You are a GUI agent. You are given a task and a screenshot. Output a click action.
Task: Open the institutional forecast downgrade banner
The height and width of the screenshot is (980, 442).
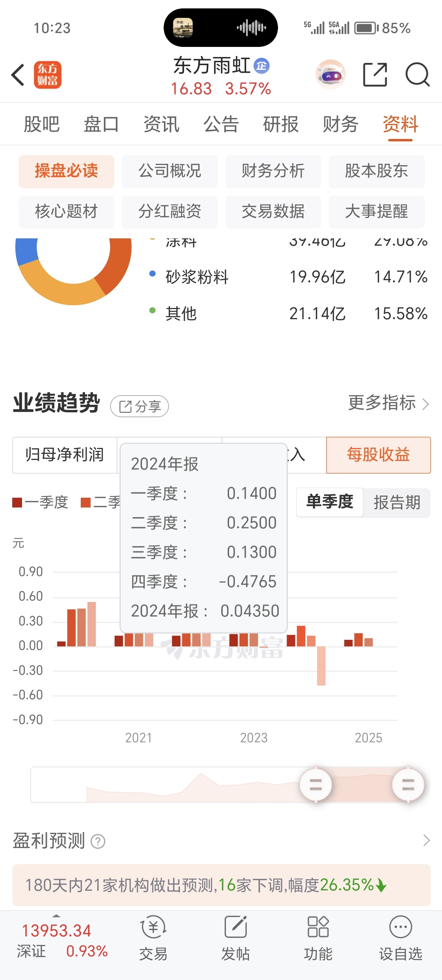[221, 885]
